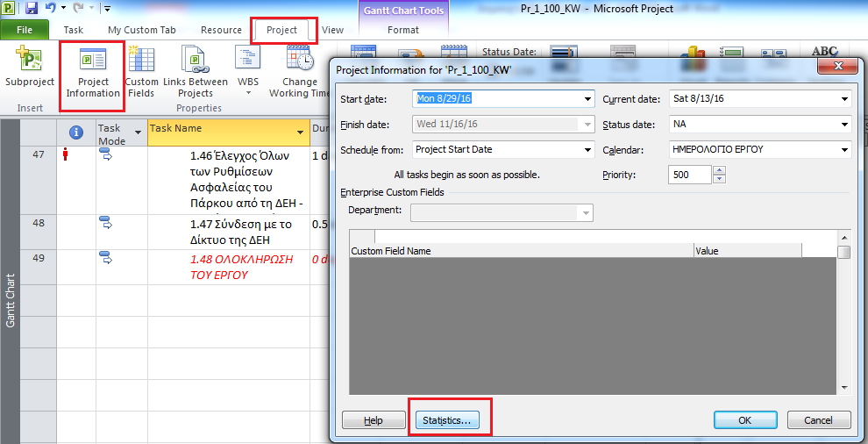Switch to the File tab
The height and width of the screenshot is (444, 868).
tap(25, 30)
